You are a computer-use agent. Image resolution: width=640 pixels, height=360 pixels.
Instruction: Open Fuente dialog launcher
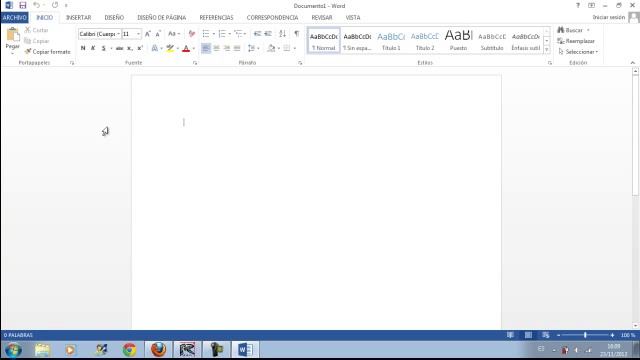click(195, 63)
